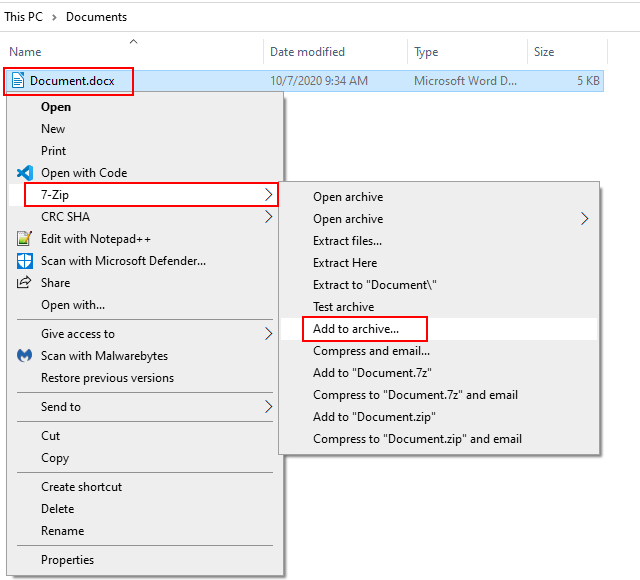Viewport: 640px width, 580px height.
Task: Click the Microsoft Defender shield icon
Action: coord(25,261)
